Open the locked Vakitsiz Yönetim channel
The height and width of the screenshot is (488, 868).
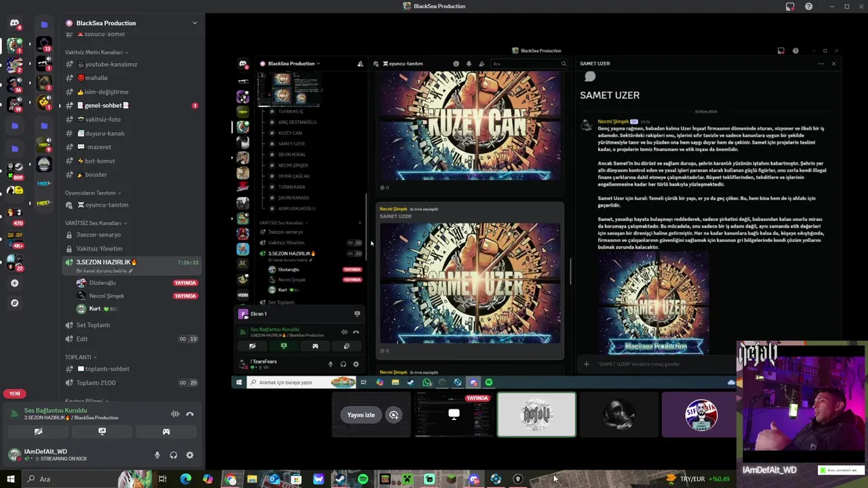pyautogui.click(x=132, y=249)
